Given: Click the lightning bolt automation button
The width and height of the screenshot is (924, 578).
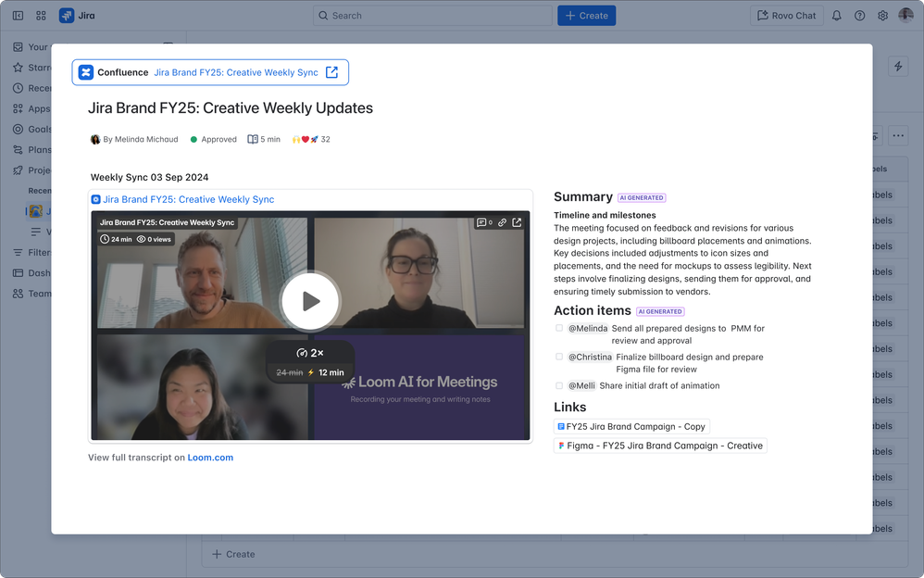Looking at the screenshot, I should [x=898, y=66].
